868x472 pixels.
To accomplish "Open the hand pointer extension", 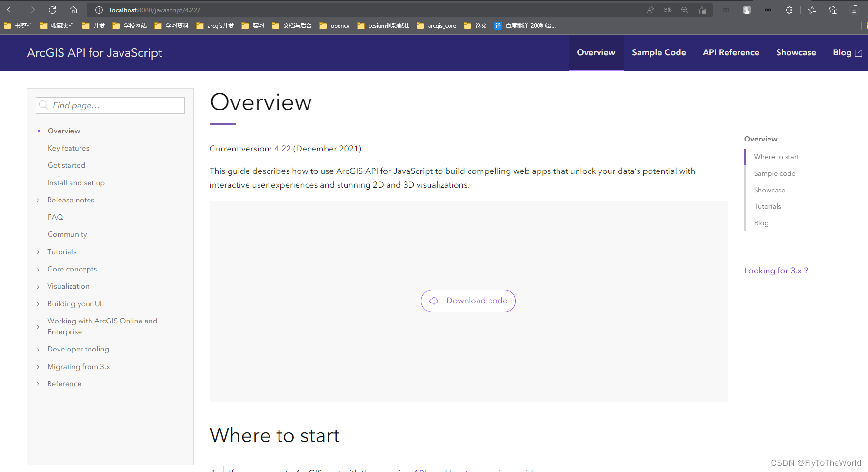I will [747, 10].
